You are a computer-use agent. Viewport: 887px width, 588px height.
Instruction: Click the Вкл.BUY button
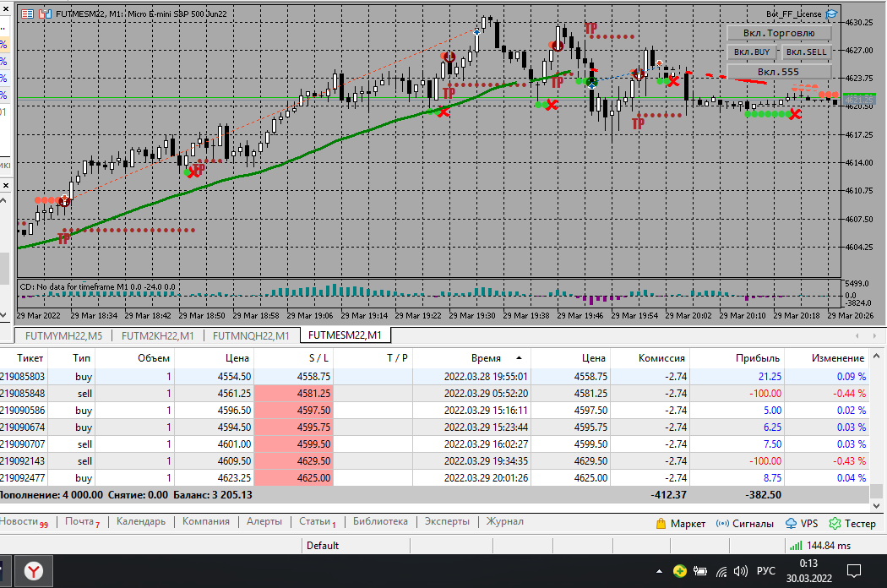coord(752,52)
